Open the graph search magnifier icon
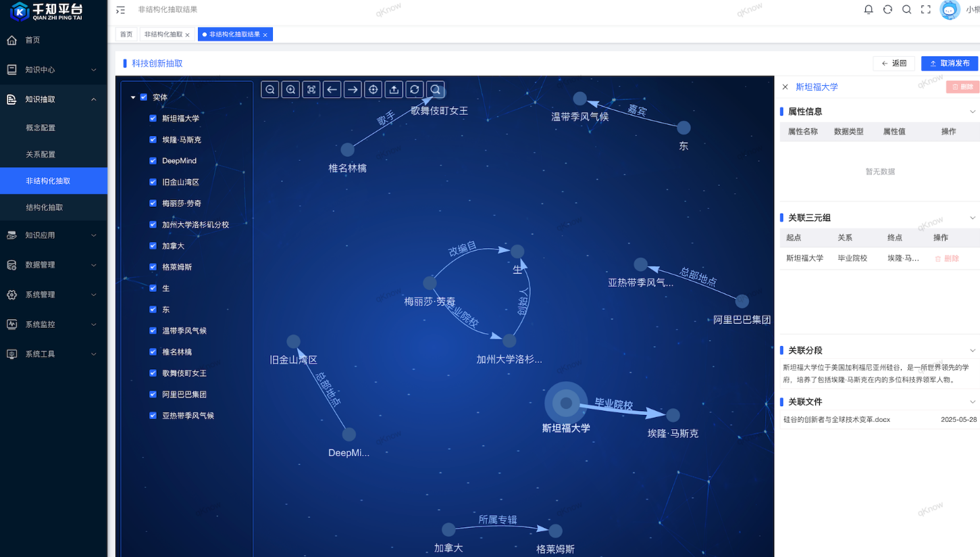 tap(434, 89)
